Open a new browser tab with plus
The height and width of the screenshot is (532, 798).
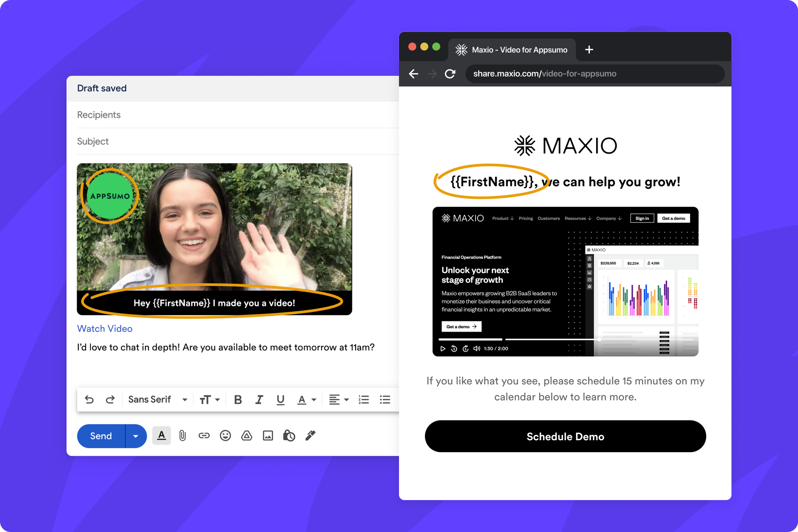(x=589, y=49)
